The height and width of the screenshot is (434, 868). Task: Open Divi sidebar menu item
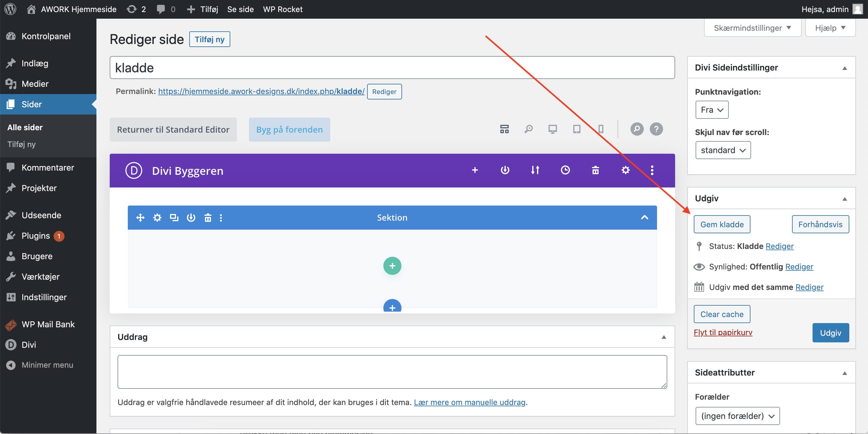pos(48,344)
